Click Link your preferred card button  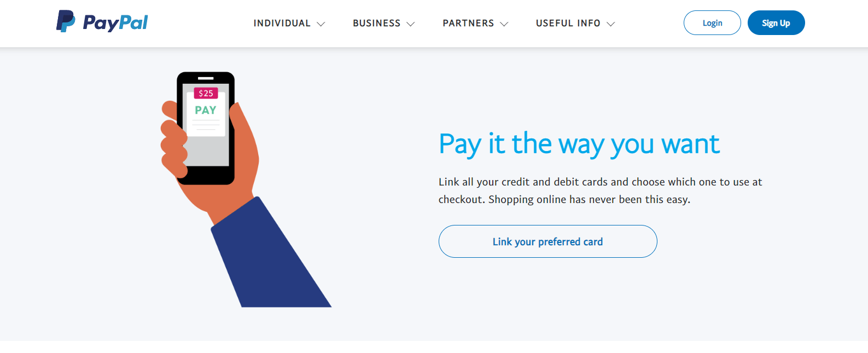click(547, 241)
